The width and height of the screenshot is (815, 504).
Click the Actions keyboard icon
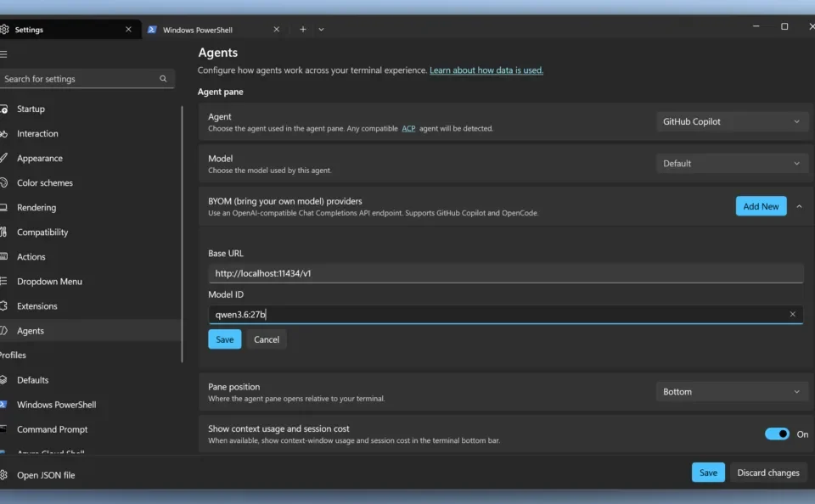3,257
